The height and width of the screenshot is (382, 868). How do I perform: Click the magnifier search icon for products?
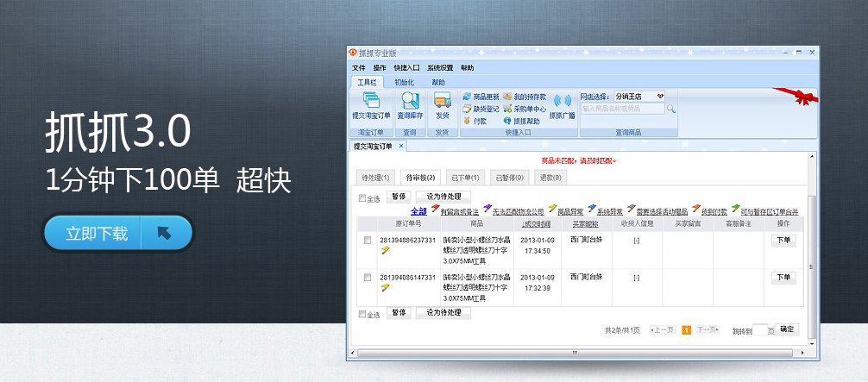click(671, 109)
